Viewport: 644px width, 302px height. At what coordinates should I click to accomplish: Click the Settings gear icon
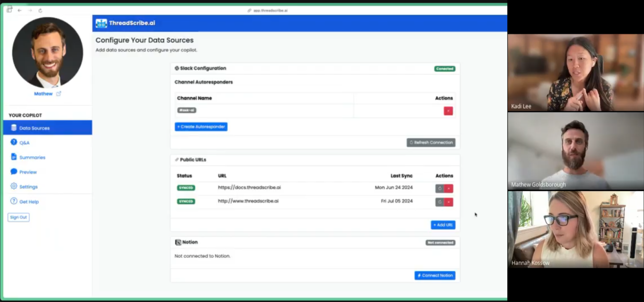[14, 186]
